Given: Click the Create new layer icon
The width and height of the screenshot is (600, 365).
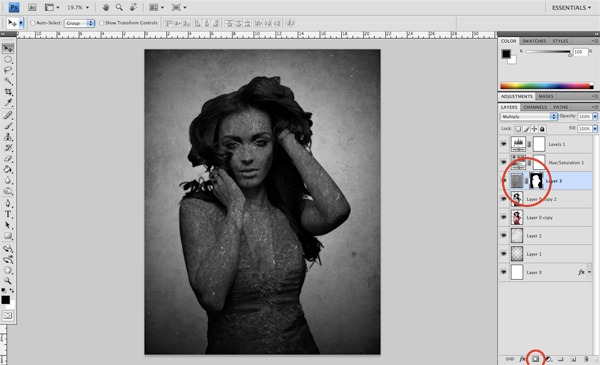Looking at the screenshot, I should [573, 359].
